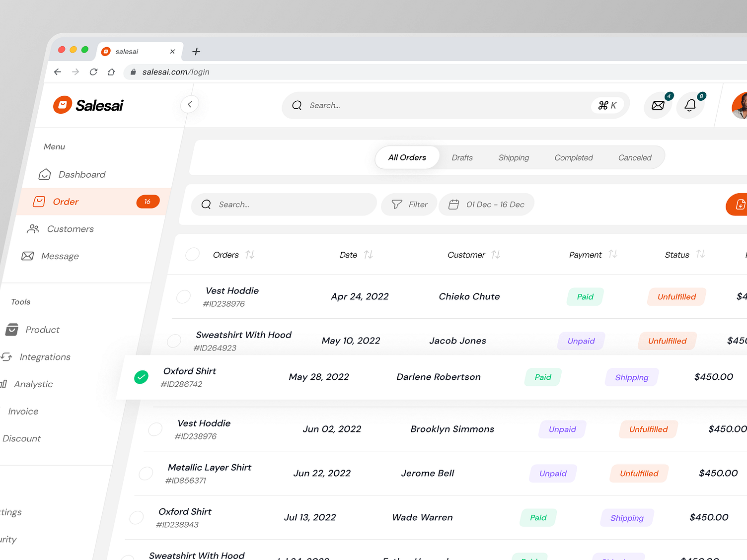The width and height of the screenshot is (747, 560).
Task: Collapse the sidebar with the chevron arrow
Action: (x=189, y=104)
